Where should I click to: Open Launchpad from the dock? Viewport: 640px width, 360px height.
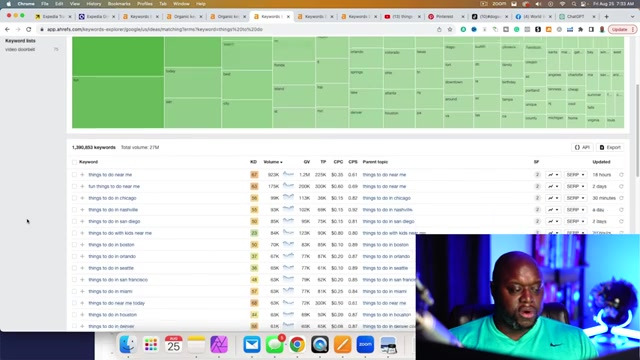tap(151, 345)
